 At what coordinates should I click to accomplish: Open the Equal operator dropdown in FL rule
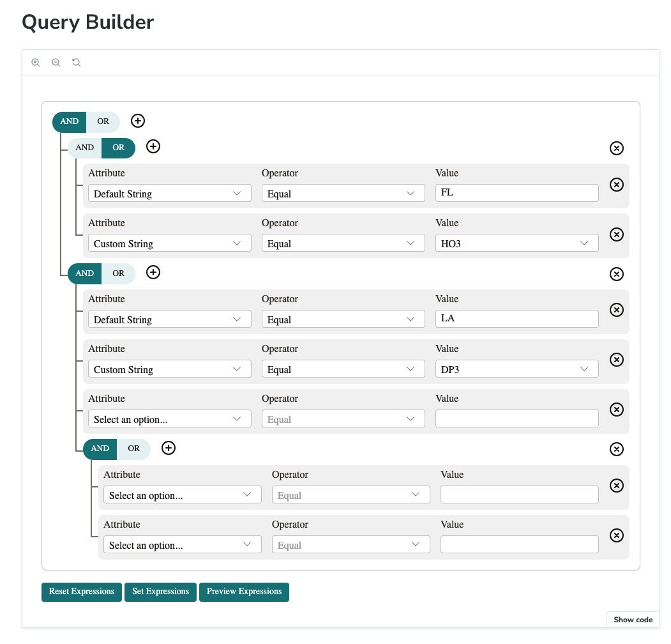click(343, 193)
